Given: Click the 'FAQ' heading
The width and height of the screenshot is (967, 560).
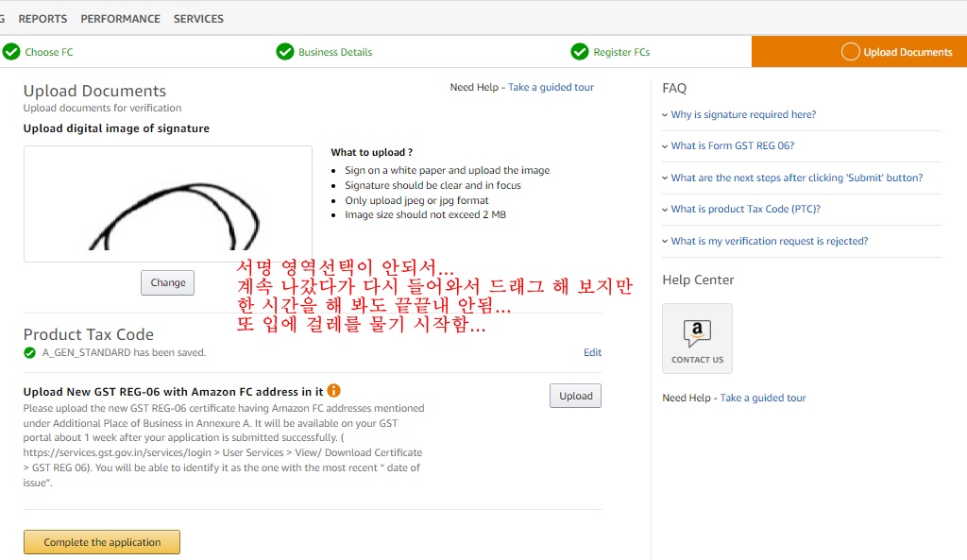Looking at the screenshot, I should pos(674,88).
